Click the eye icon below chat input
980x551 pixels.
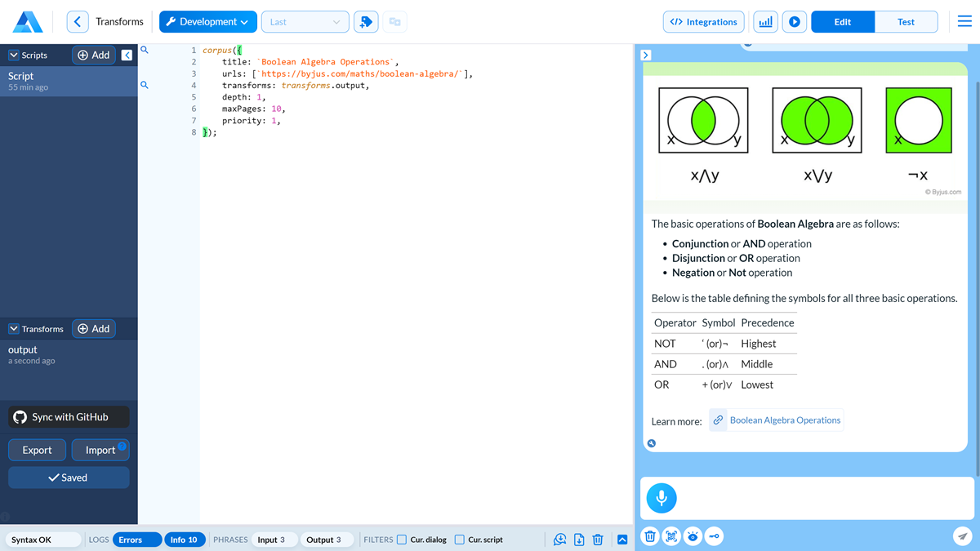click(693, 536)
